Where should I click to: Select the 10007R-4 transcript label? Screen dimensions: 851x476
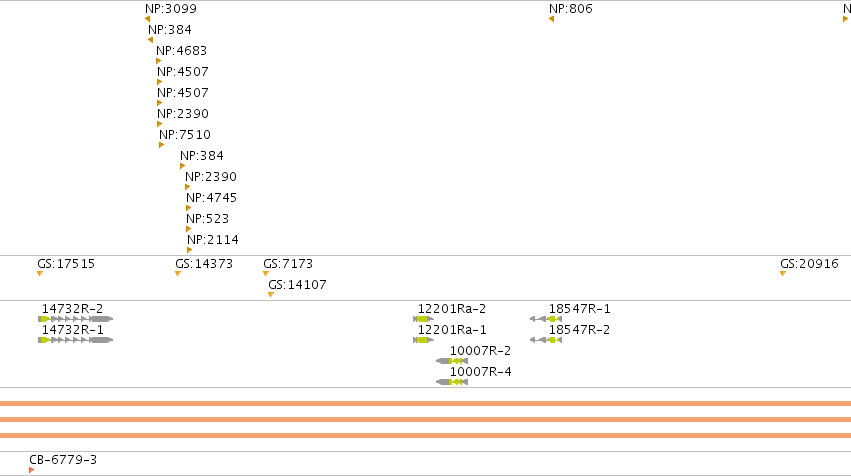point(480,372)
